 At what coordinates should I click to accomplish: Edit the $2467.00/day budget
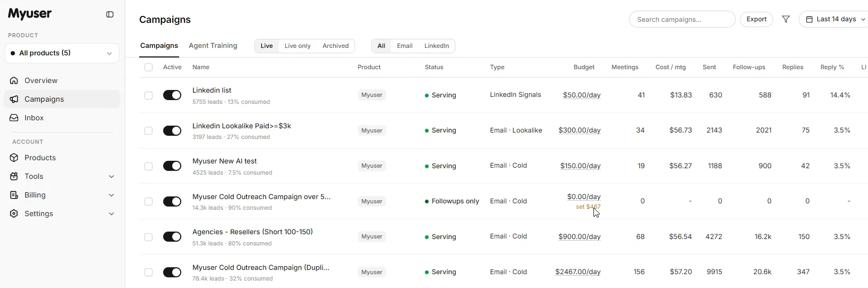pyautogui.click(x=578, y=272)
